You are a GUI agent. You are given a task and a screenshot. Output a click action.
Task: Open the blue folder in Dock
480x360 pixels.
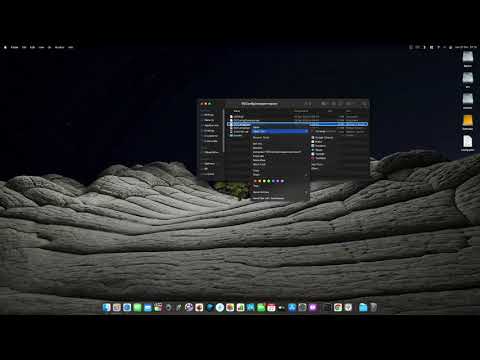363,307
